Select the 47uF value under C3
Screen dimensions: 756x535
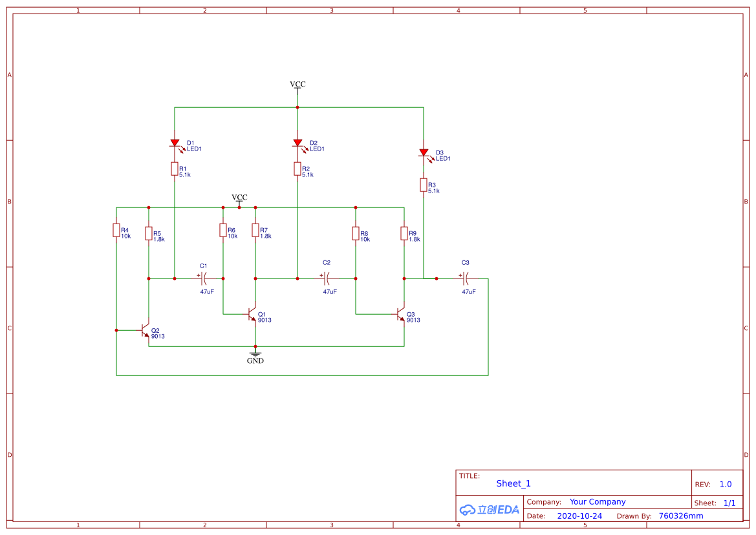pos(469,292)
